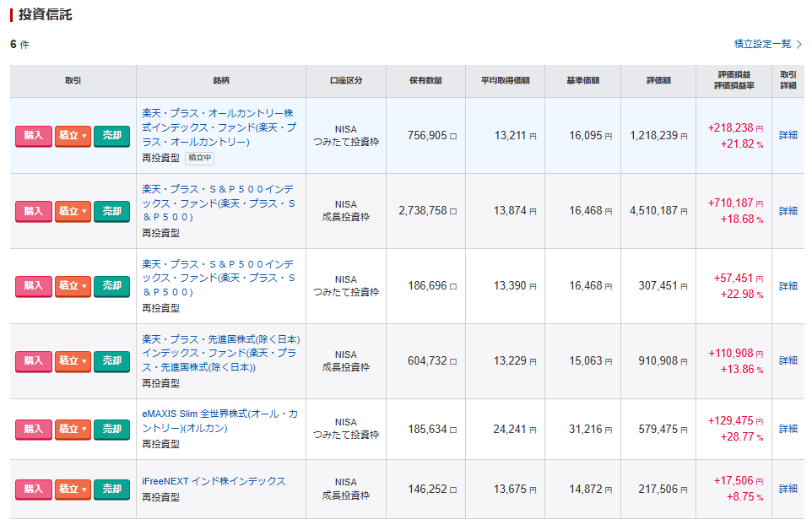The height and width of the screenshot is (525, 812).
Task: Expand 積立 dropdown for 楽天・プラス・オールカントリー fund
Action: pyautogui.click(x=73, y=136)
